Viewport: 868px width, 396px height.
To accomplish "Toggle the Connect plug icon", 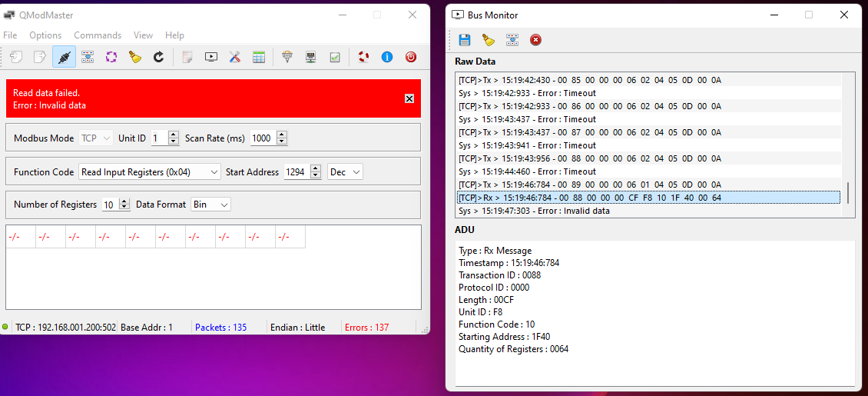I will tap(65, 56).
